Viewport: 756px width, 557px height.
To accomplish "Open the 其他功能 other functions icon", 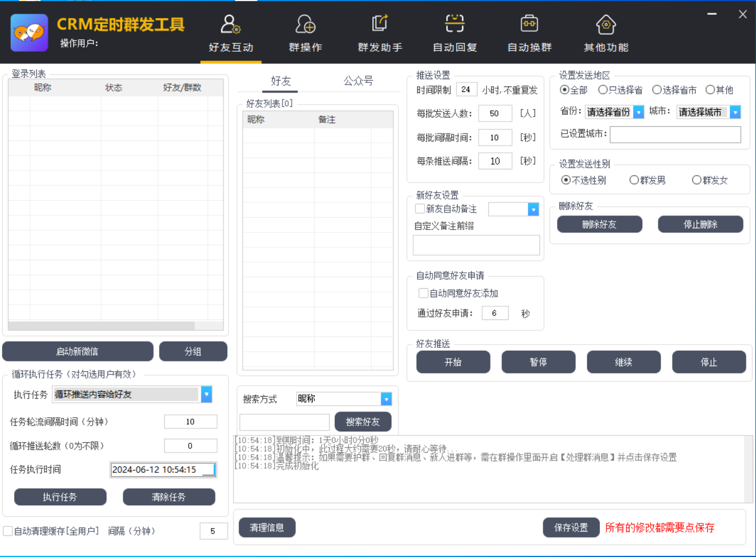I will pyautogui.click(x=606, y=25).
